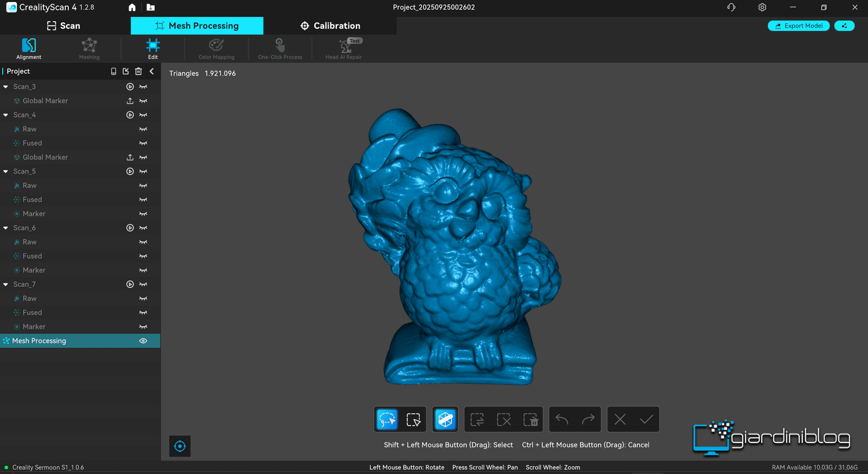Viewport: 868px width, 474px height.
Task: Collapse the Scan_6 tree node
Action: click(6, 228)
